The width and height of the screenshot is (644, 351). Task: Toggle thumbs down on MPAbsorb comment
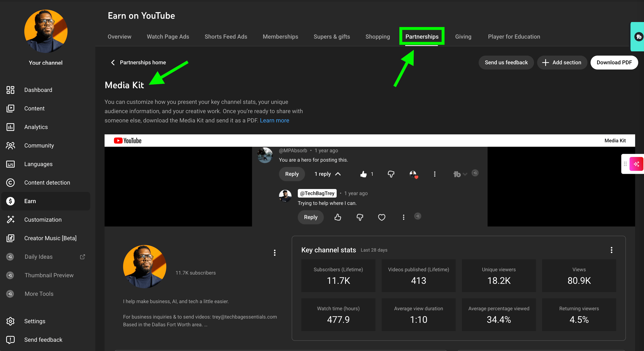391,174
